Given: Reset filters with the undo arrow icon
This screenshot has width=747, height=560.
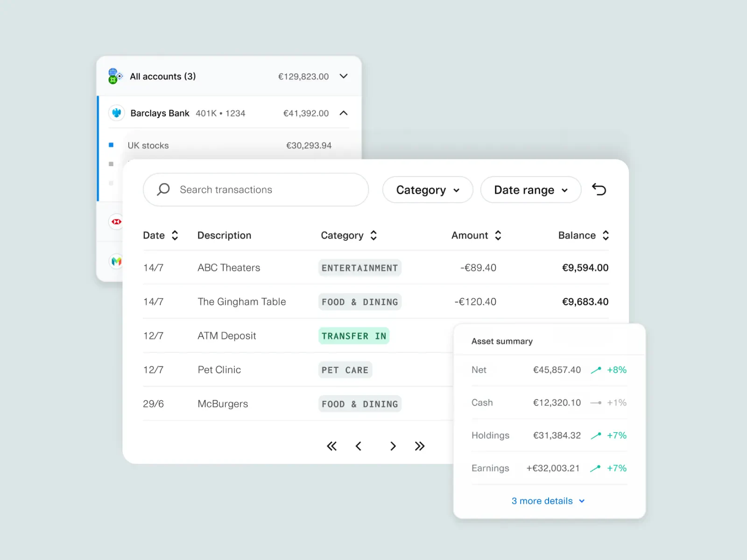Looking at the screenshot, I should (599, 189).
